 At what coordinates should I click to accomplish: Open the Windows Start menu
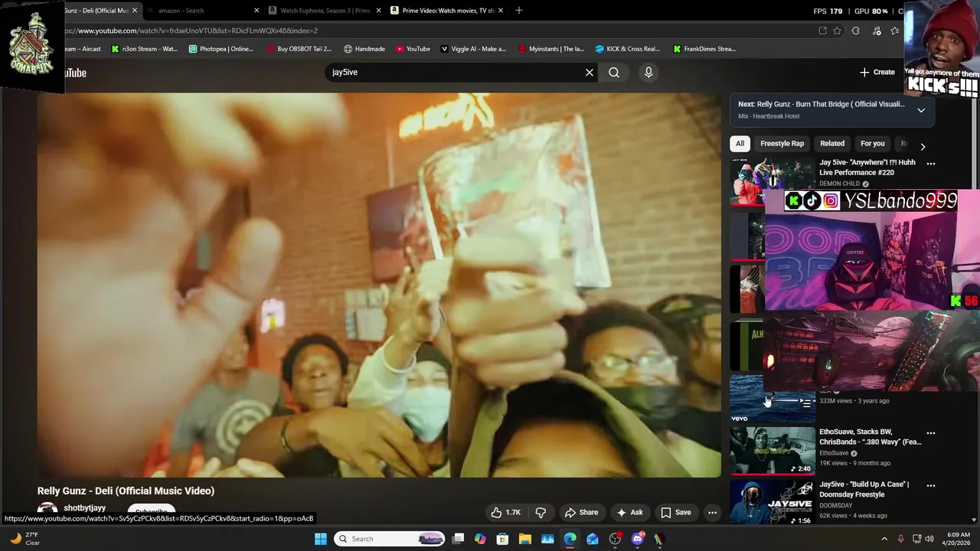321,539
